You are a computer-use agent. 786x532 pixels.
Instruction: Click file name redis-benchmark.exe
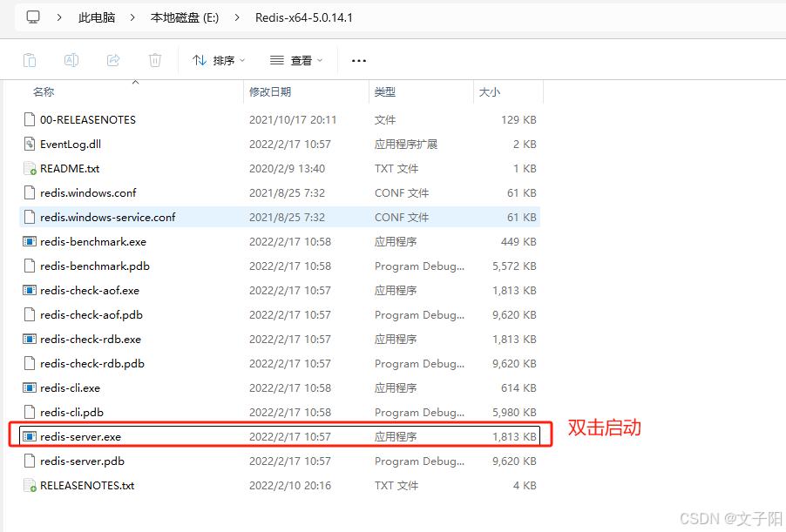tap(93, 242)
